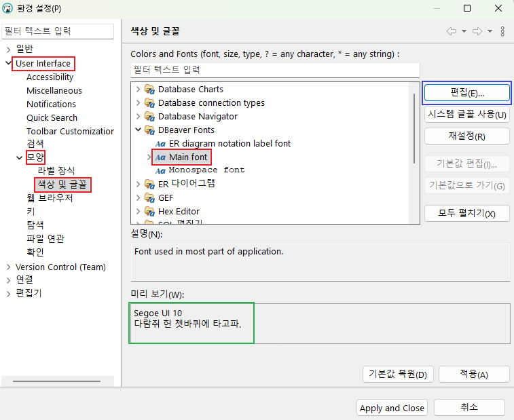Collapse the 모양 node
Viewport: 514px width, 420px height.
coord(19,158)
